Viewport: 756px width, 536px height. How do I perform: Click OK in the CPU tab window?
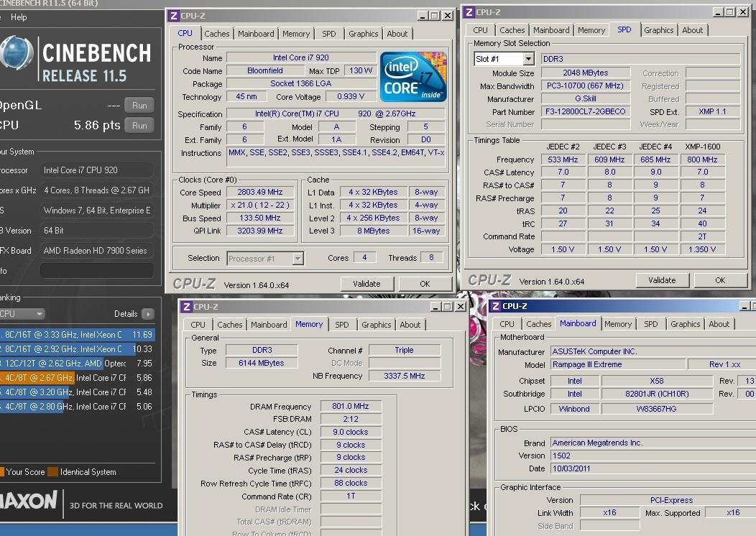tap(425, 284)
